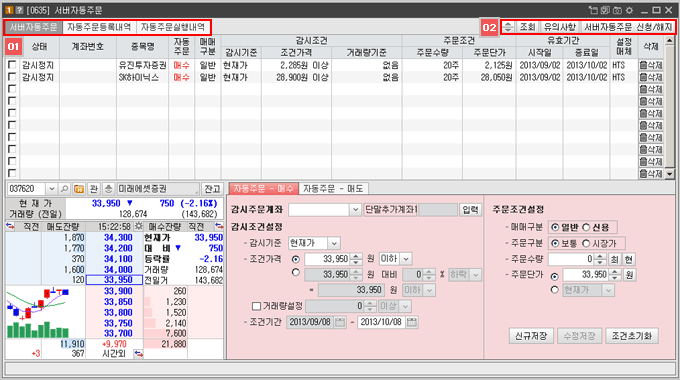Select the 보통 order type radio

pyautogui.click(x=555, y=243)
